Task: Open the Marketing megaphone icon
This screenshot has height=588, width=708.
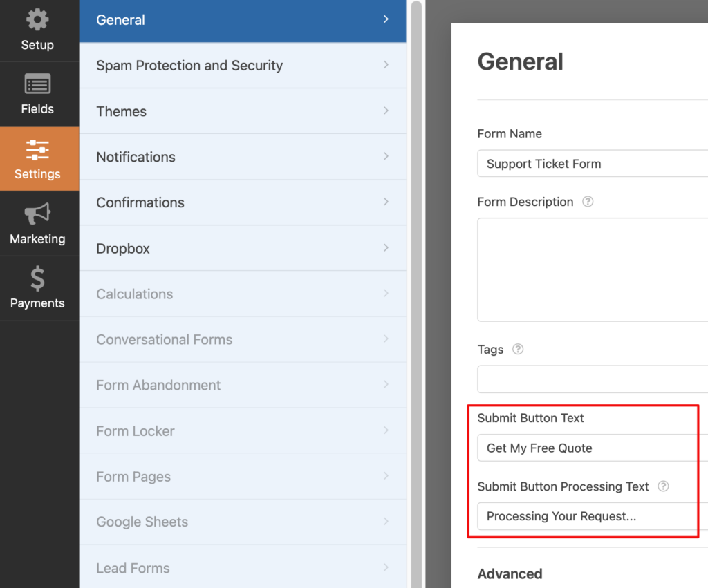Action: pos(37,214)
